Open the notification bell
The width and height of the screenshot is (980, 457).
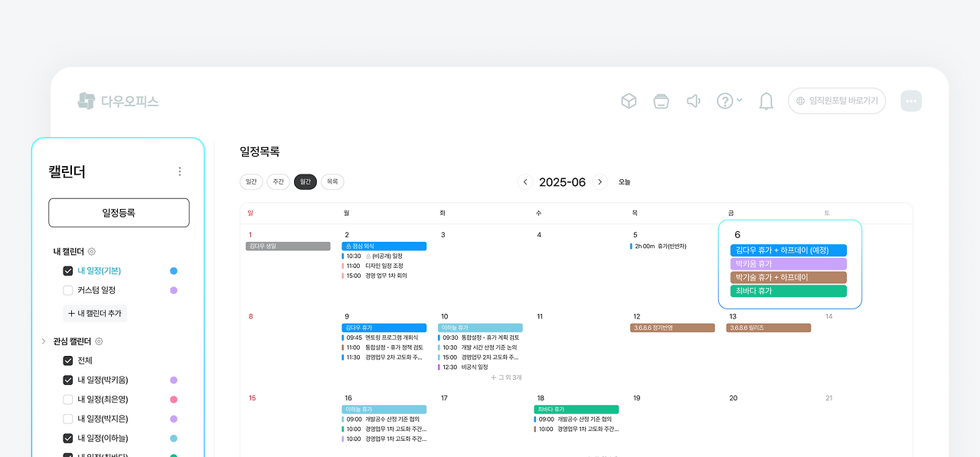click(766, 101)
